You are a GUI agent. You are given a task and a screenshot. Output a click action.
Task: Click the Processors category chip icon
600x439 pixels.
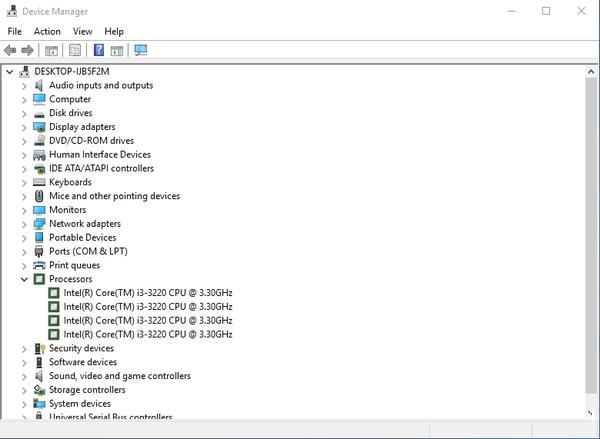(x=39, y=279)
